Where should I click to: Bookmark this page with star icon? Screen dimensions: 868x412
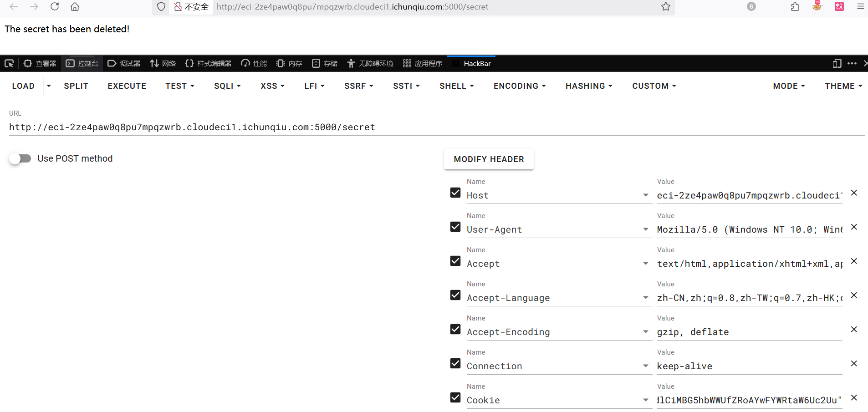665,6
